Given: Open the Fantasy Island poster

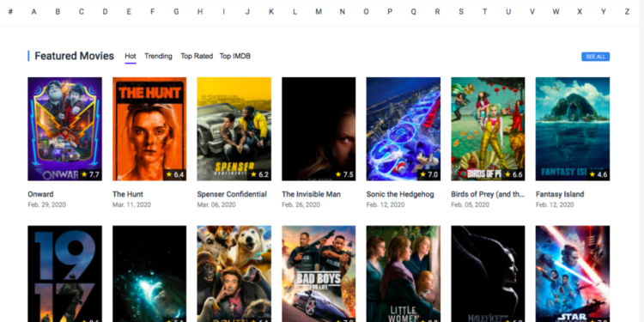Looking at the screenshot, I should click(573, 129).
